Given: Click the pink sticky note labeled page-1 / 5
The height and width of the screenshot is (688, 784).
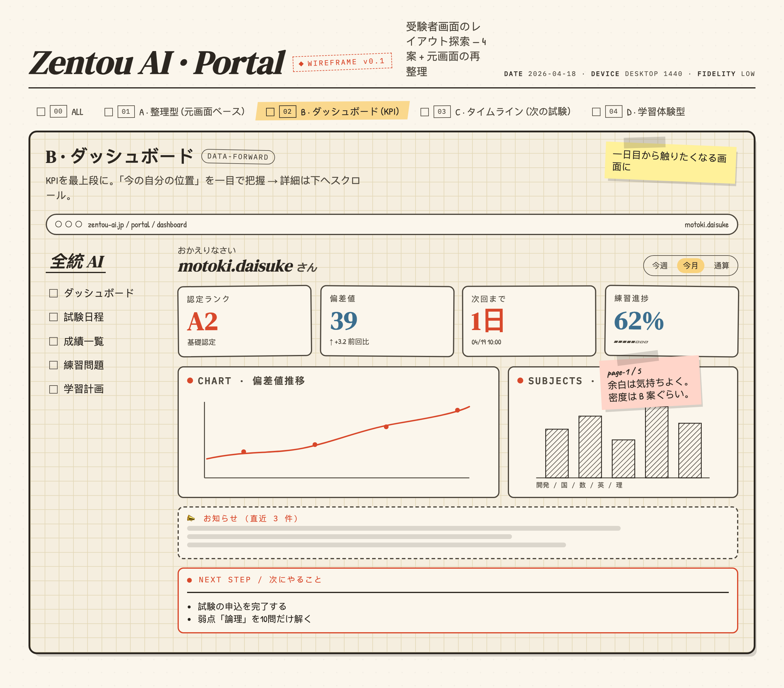Looking at the screenshot, I should (x=651, y=383).
